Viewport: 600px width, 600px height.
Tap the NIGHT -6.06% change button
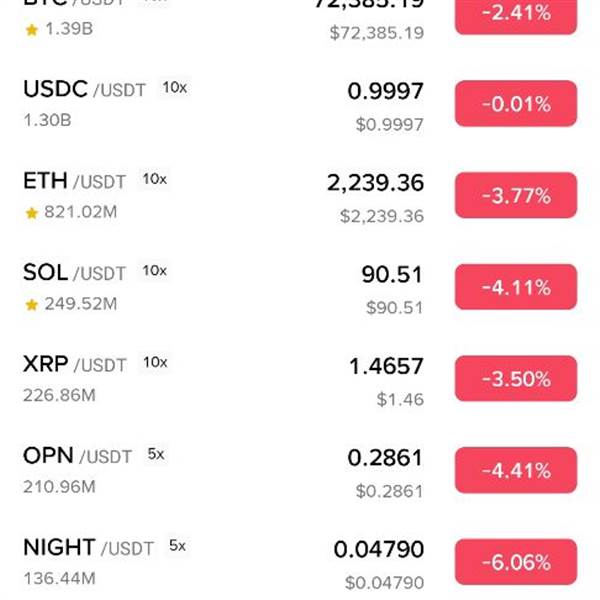(x=515, y=562)
